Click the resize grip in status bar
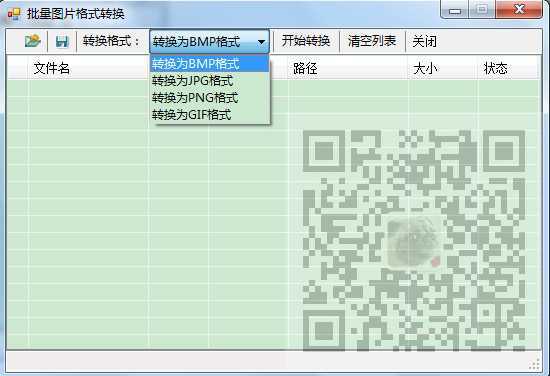Image resolution: width=550 pixels, height=376 pixels. (534, 365)
